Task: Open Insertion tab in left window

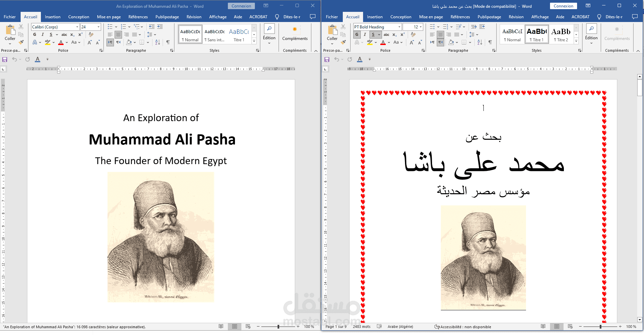Action: [x=53, y=17]
